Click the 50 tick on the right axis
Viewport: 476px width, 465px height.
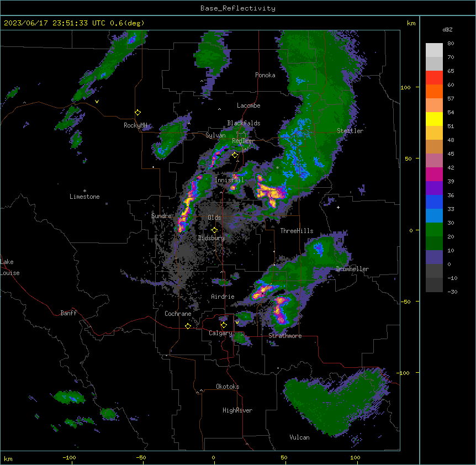409,158
